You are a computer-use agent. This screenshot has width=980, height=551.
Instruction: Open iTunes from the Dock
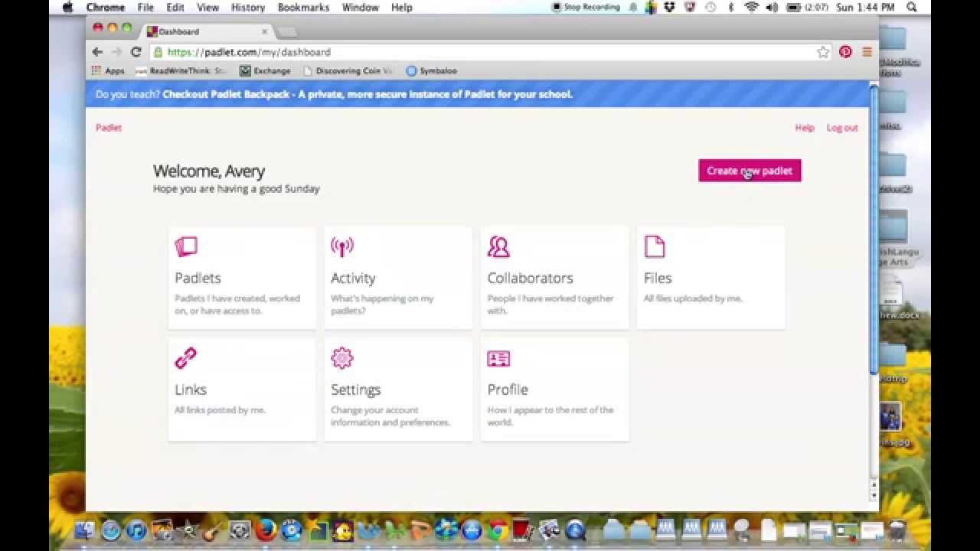pos(136,530)
